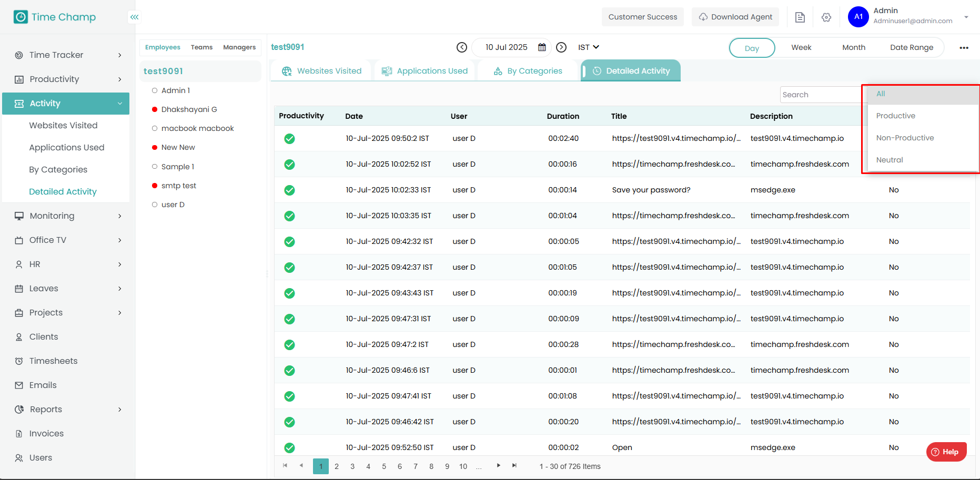980x480 pixels.
Task: Jump to last page arrow
Action: (514, 465)
